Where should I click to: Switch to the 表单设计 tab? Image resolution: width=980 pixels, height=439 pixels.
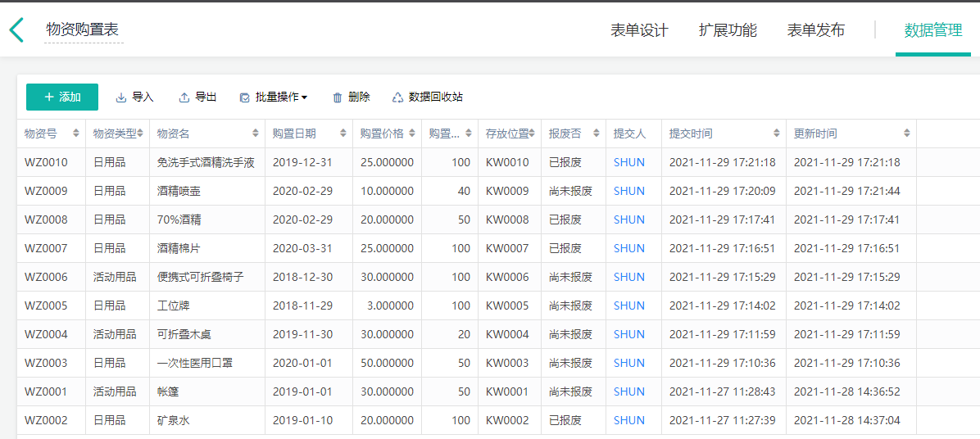[x=639, y=30]
